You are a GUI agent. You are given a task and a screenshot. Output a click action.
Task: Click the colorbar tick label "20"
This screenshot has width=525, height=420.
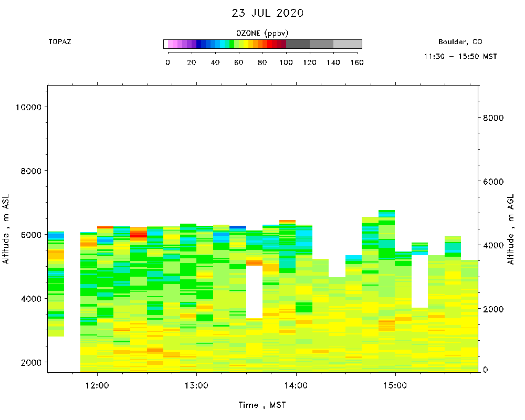[192, 62]
